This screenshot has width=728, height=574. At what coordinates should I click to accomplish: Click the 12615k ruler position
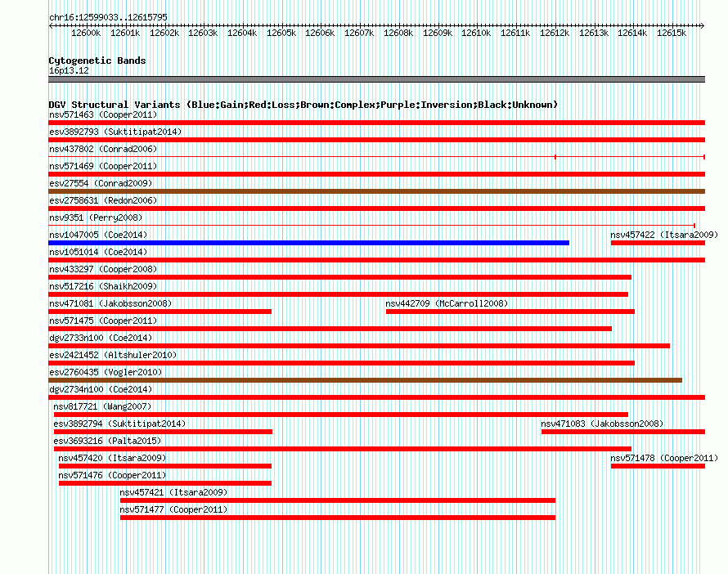coord(672,33)
